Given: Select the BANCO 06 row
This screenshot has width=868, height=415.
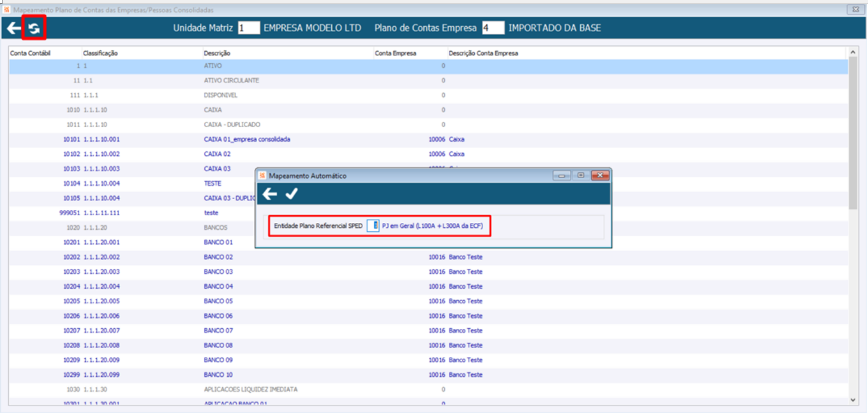Looking at the screenshot, I should [428, 316].
